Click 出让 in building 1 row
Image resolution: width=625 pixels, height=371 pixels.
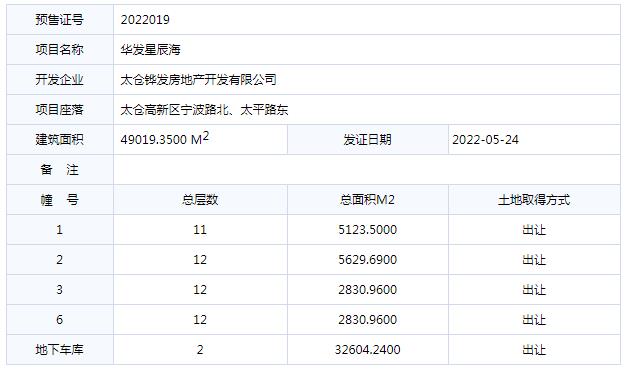(x=534, y=230)
